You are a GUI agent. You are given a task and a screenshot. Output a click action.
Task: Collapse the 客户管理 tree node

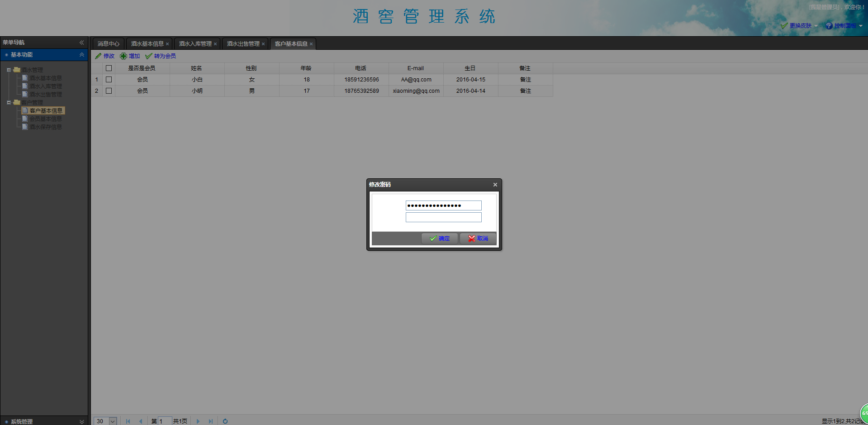pos(9,103)
